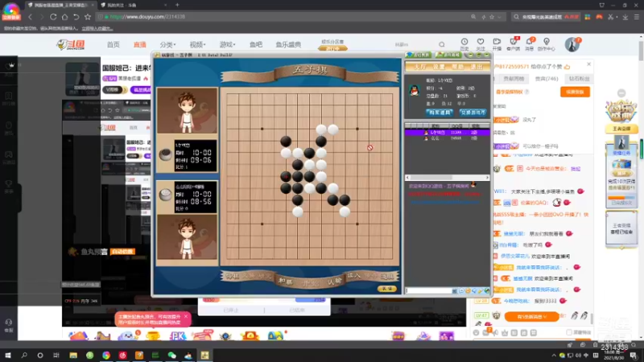Click the crown icon in left sidebar
The width and height of the screenshot is (644, 362).
pos(11,65)
